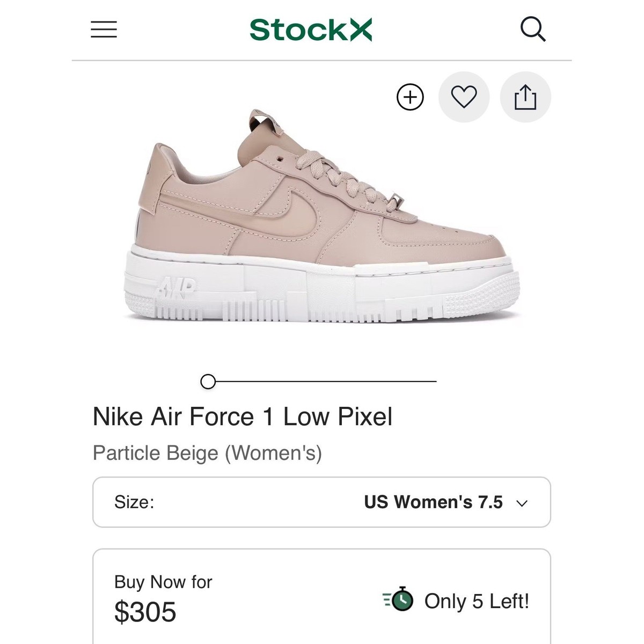Open search with the magnifier icon
Image resolution: width=644 pixels, height=644 pixels.
coord(533,30)
